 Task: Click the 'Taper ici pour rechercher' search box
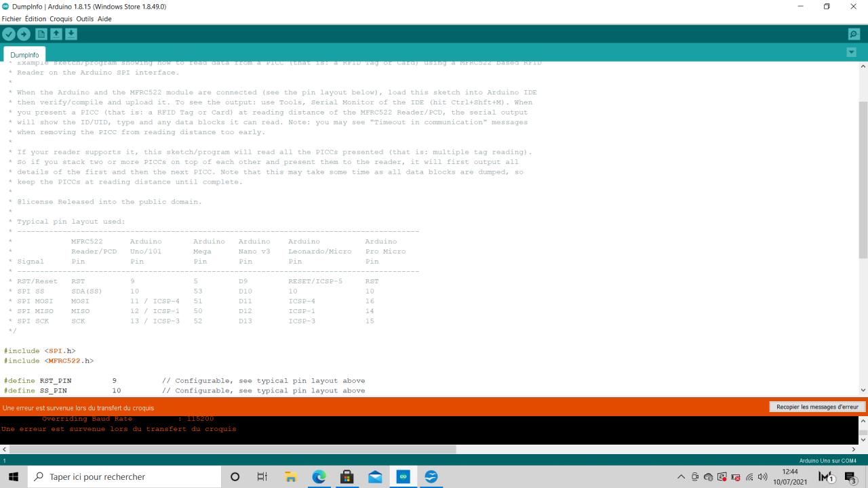[x=124, y=477]
